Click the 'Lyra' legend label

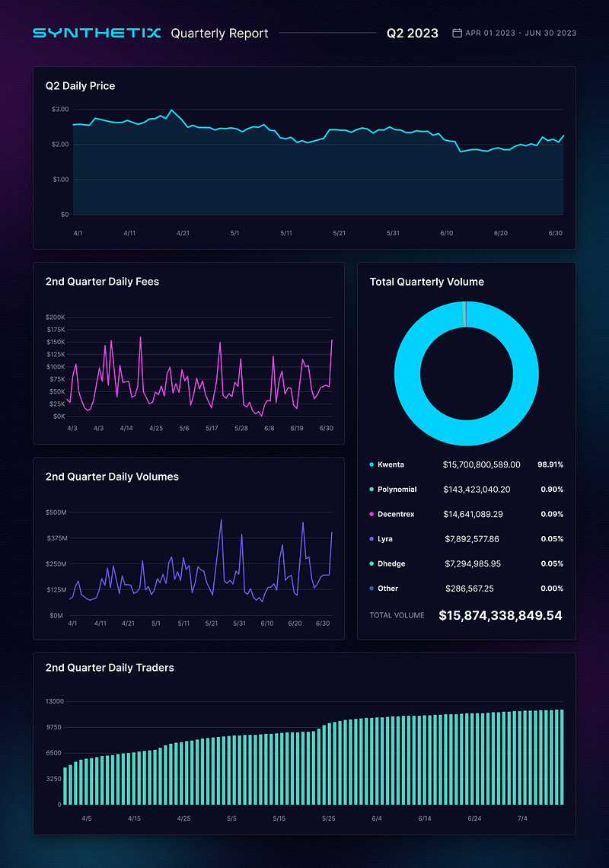tap(384, 538)
